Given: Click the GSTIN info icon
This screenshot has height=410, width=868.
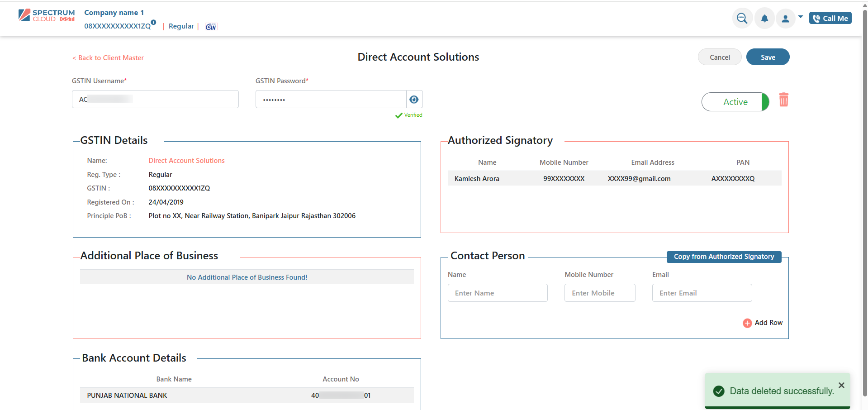Looking at the screenshot, I should pyautogui.click(x=154, y=22).
